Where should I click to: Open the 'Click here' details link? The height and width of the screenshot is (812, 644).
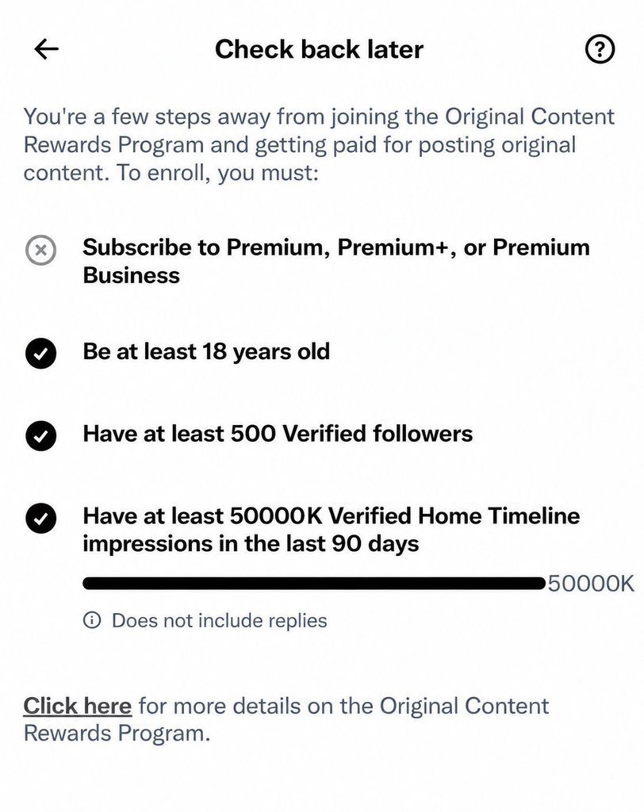[77, 706]
